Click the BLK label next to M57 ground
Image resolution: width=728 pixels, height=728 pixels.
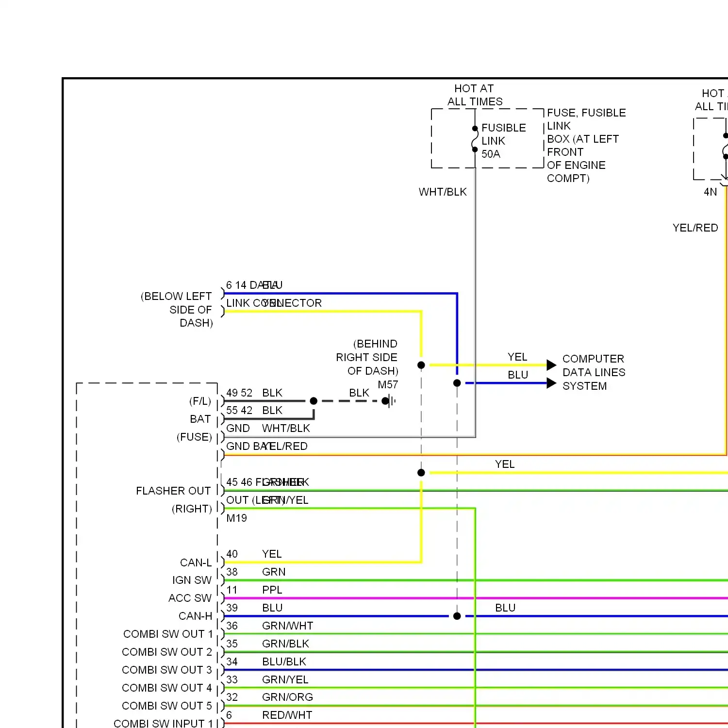[359, 393]
